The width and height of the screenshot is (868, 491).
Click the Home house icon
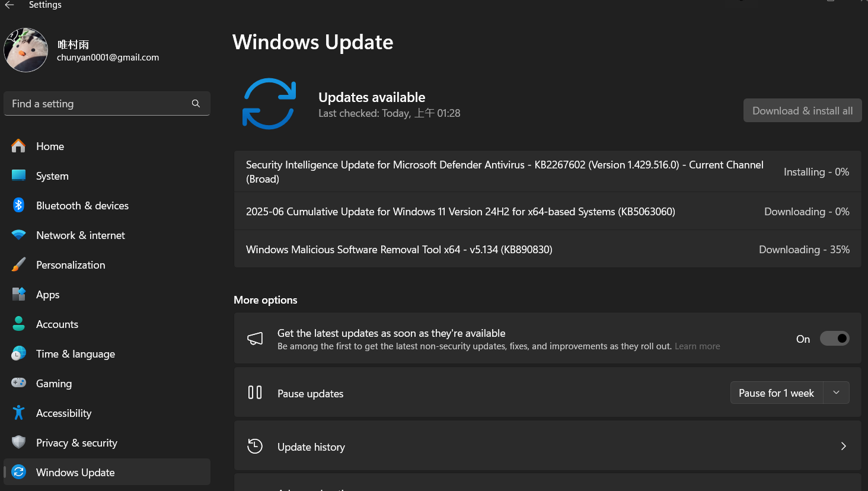(19, 146)
